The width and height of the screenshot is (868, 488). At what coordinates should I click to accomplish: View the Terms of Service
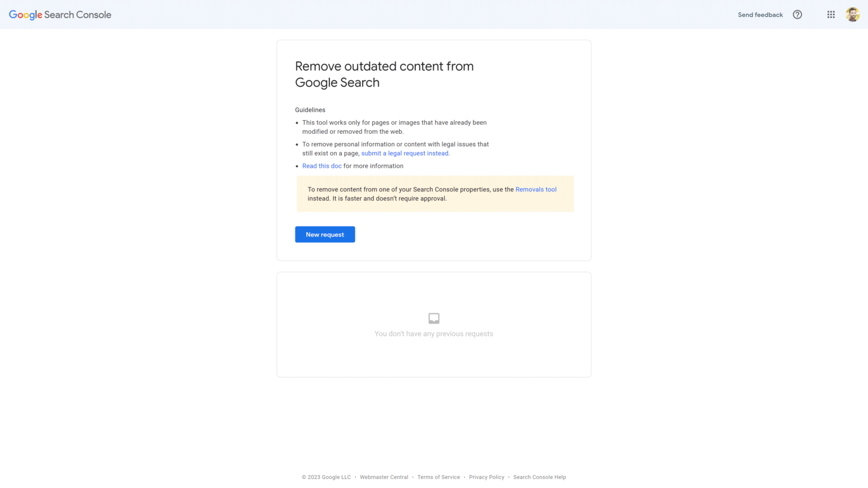439,477
